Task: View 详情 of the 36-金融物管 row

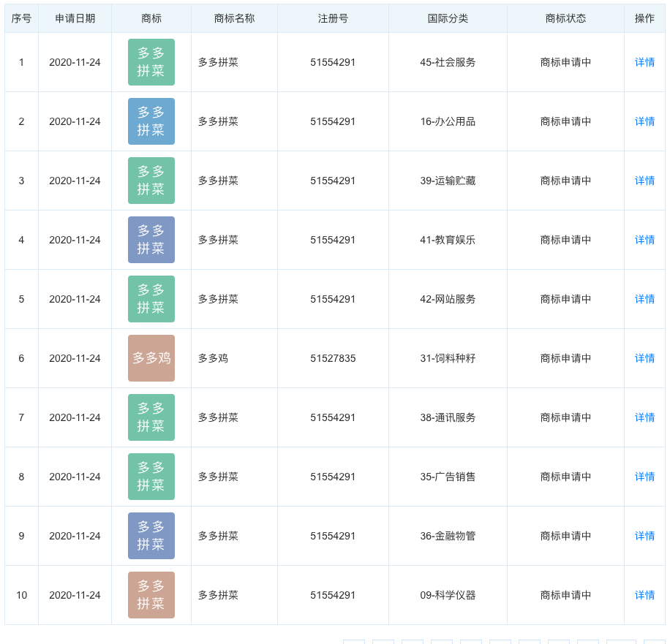Action: click(x=644, y=536)
